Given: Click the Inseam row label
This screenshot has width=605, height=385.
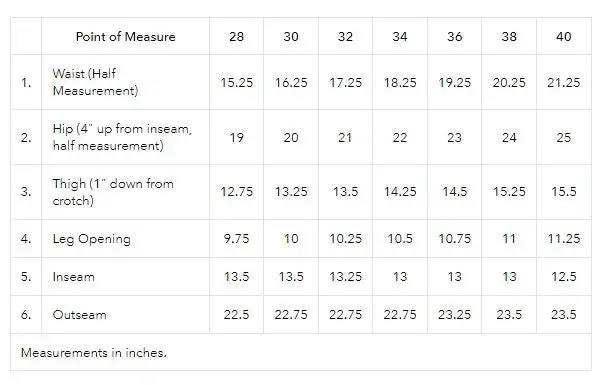Looking at the screenshot, I should point(73,277).
